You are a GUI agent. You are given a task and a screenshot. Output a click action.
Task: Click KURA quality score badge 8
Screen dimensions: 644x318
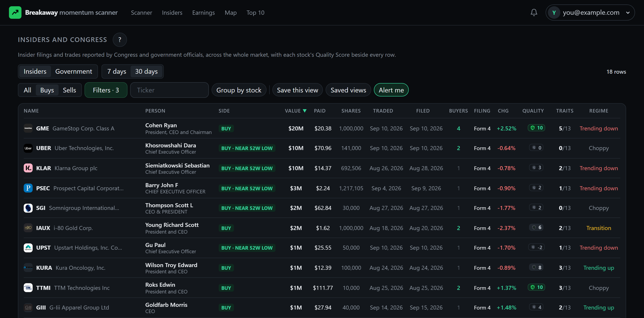point(536,267)
